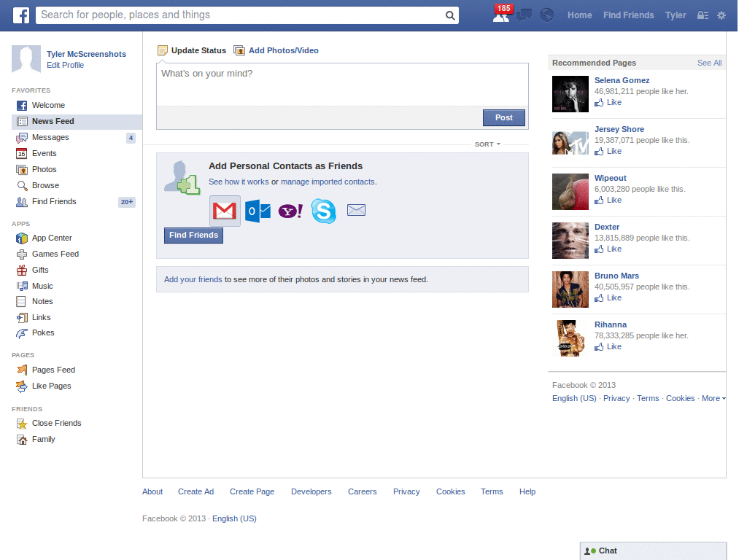Click the Events calendar icon
Screen dimensions: 747x560
click(22, 153)
